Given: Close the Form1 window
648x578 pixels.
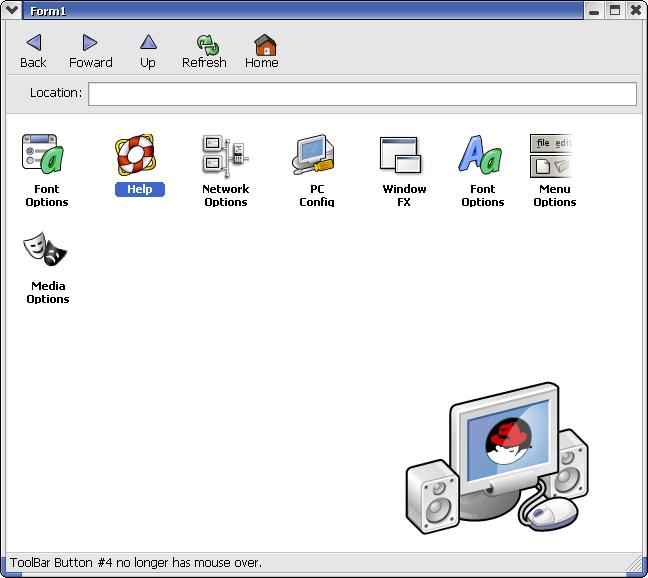Looking at the screenshot, I should 635,10.
